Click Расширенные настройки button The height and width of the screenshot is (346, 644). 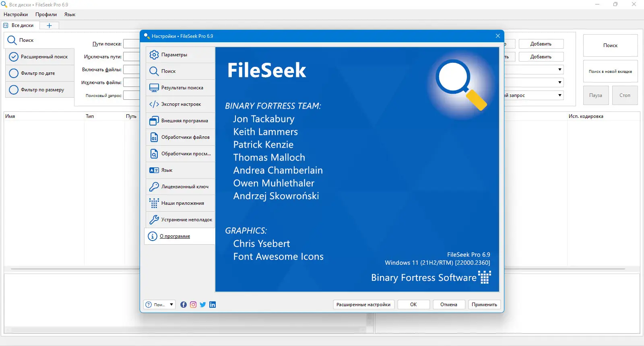point(363,305)
